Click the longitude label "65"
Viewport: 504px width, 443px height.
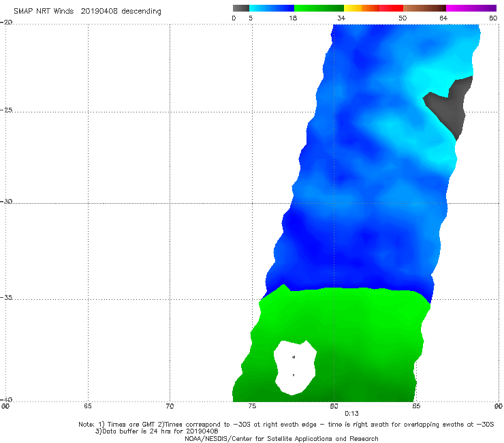(87, 406)
